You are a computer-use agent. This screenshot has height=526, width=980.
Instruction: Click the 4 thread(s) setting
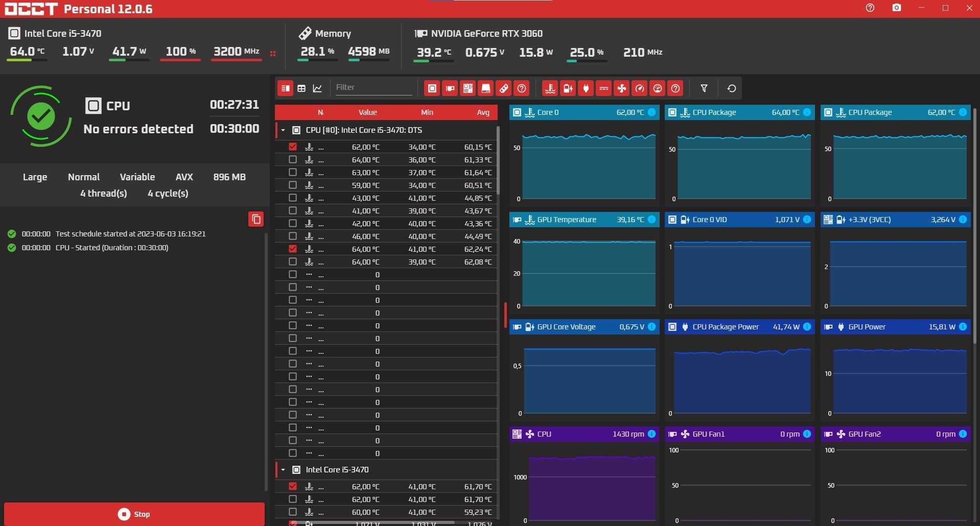104,194
